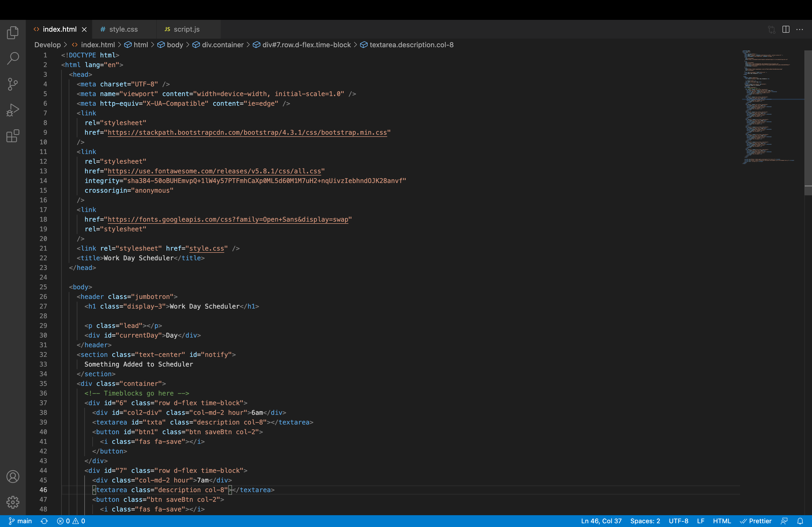The height and width of the screenshot is (527, 812).
Task: Open the Explorer view in activity bar
Action: (x=13, y=33)
